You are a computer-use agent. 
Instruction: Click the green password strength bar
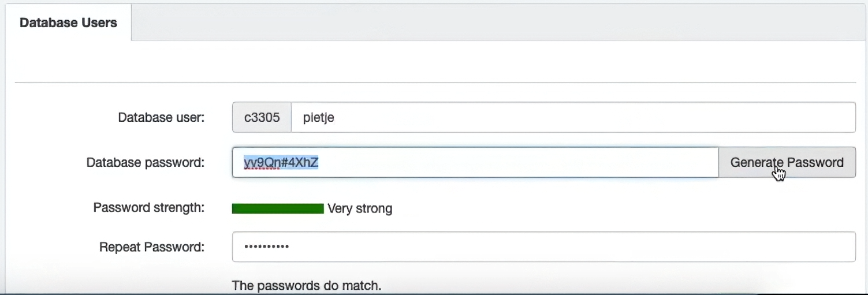[x=278, y=209]
